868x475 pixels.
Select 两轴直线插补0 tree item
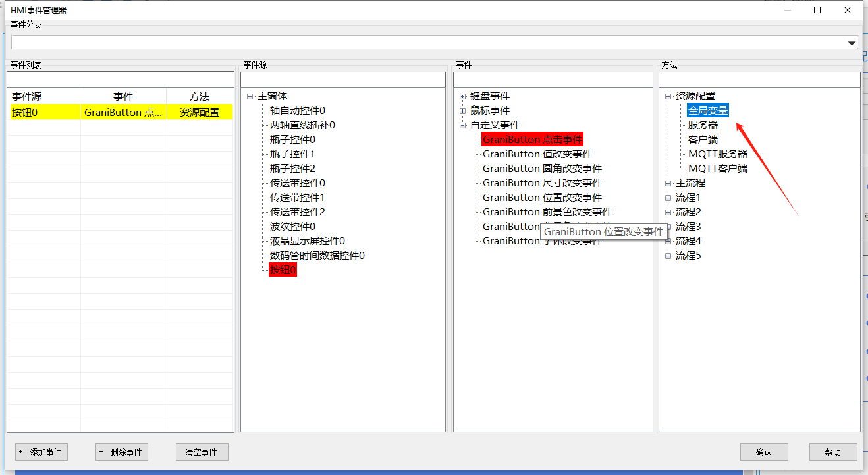point(302,125)
